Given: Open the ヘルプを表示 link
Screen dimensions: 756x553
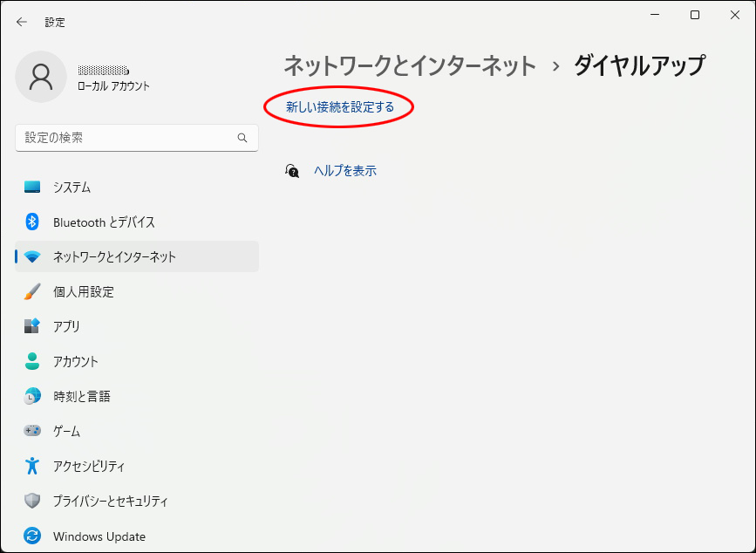Looking at the screenshot, I should pyautogui.click(x=345, y=171).
